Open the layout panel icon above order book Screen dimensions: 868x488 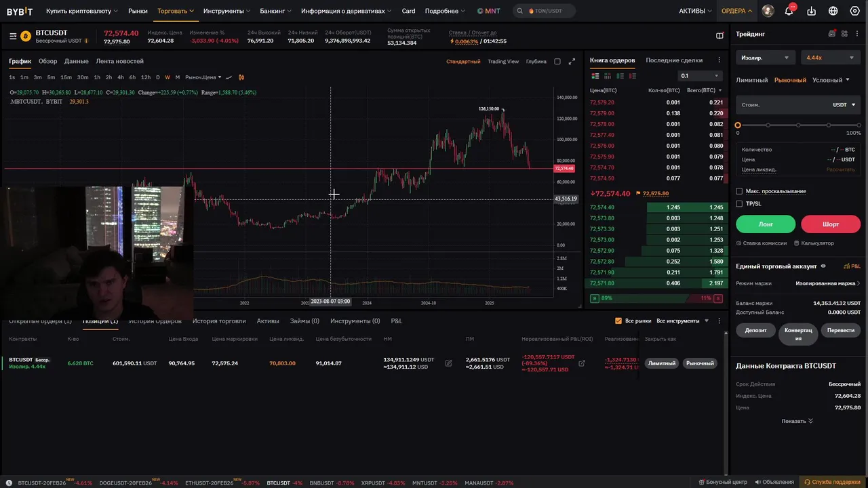tap(719, 36)
